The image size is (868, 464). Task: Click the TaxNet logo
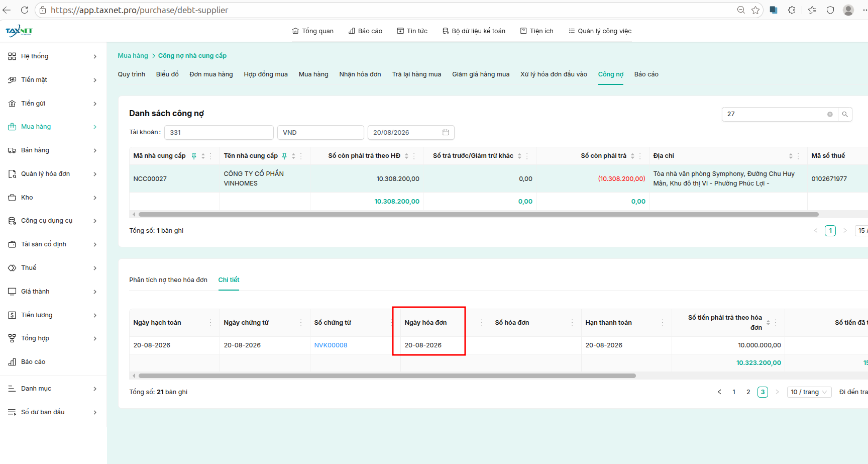(19, 31)
